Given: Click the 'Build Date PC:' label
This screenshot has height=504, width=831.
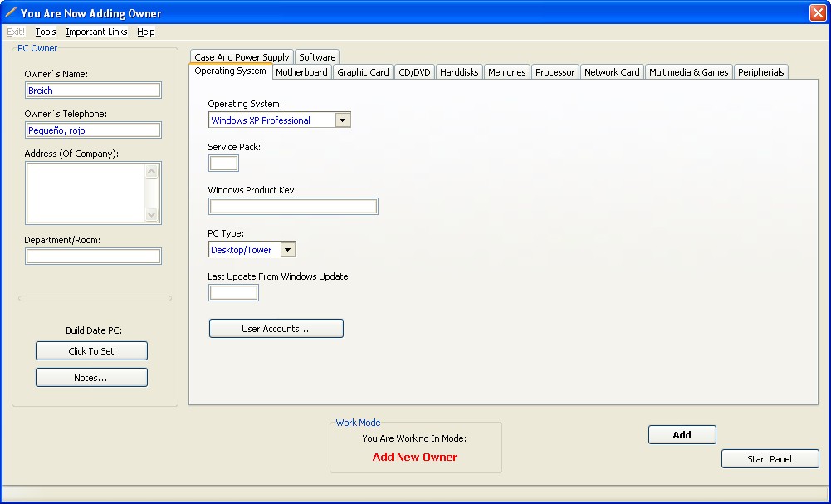Looking at the screenshot, I should [94, 330].
